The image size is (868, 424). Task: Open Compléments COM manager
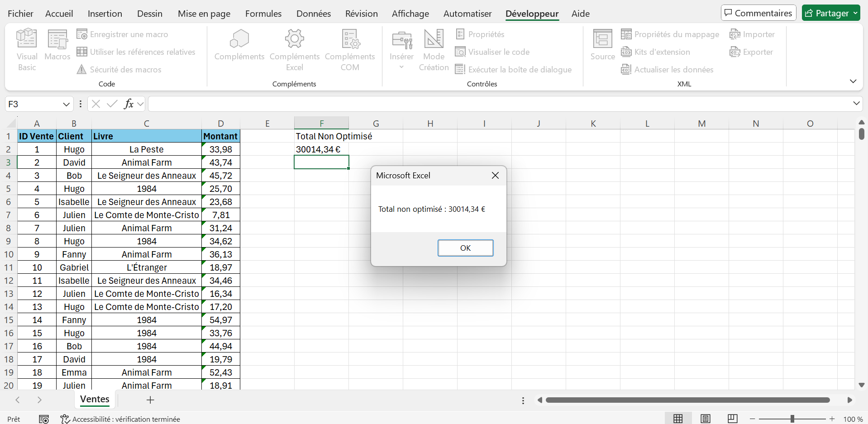(x=350, y=50)
